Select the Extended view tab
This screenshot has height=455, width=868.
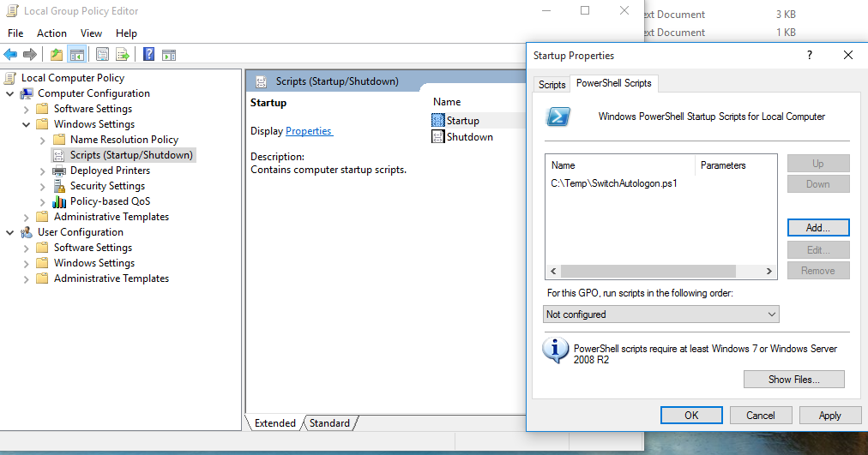click(x=274, y=423)
